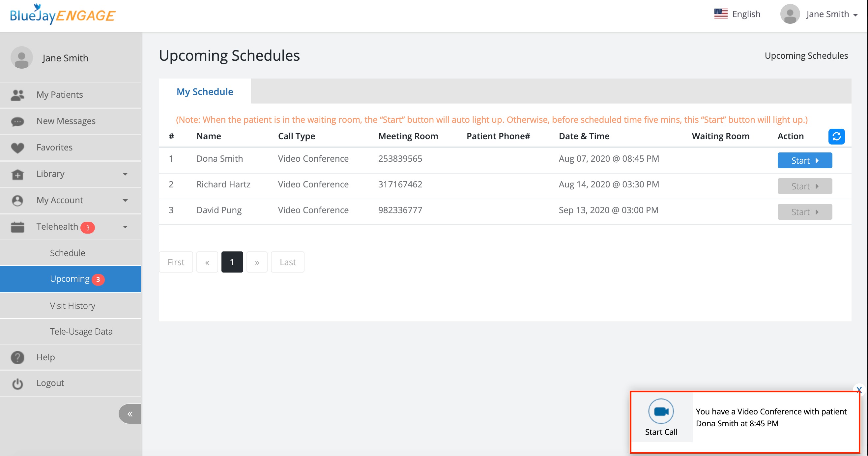The width and height of the screenshot is (868, 456).
Task: Click the BlueJay Engage logo
Action: [63, 15]
